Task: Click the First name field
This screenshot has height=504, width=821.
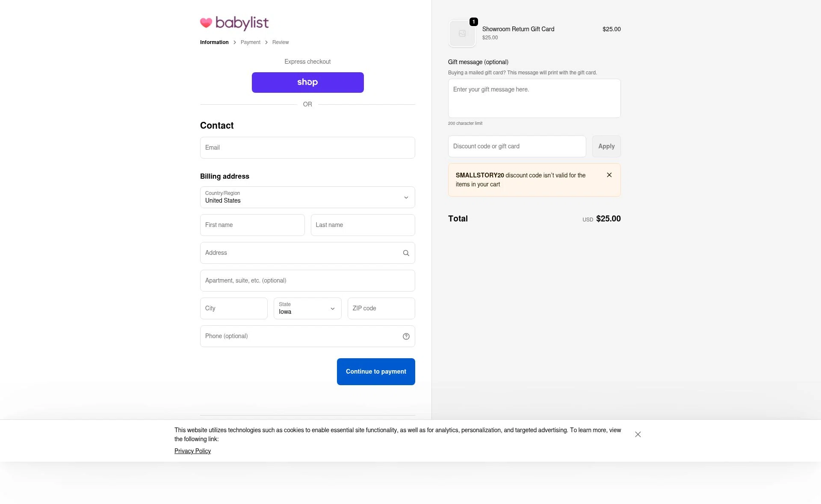Action: [x=252, y=225]
